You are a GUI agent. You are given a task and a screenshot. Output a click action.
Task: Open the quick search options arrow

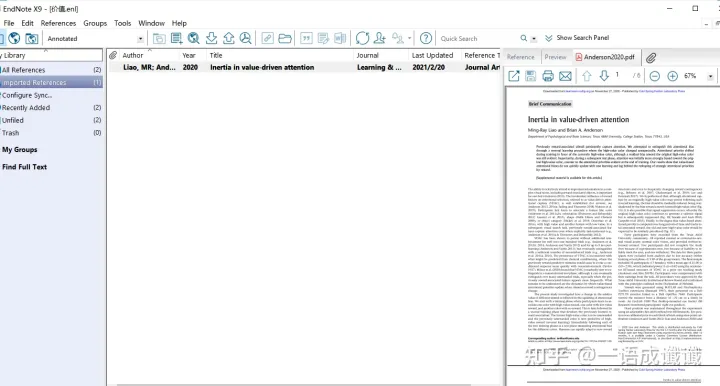534,39
